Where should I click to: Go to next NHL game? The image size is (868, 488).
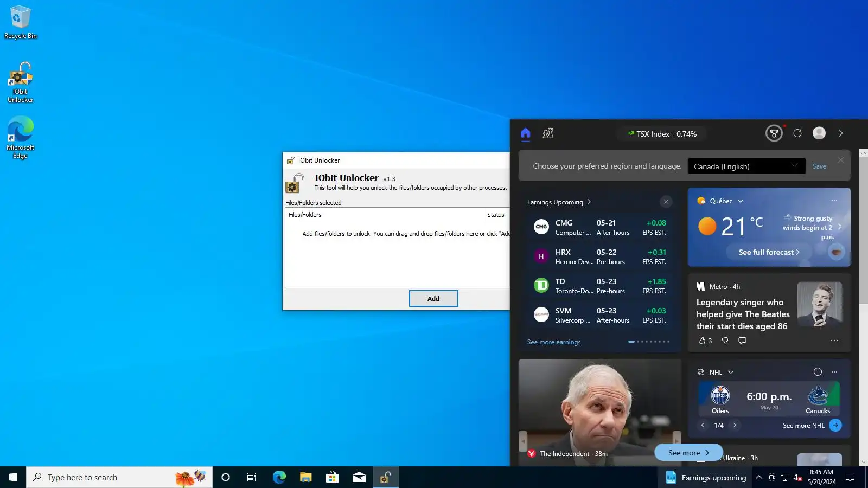coord(735,425)
